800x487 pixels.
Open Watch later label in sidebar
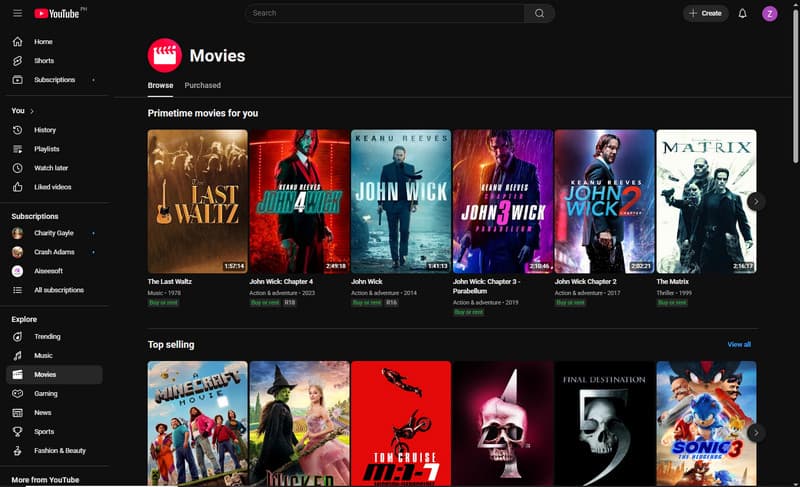pyautogui.click(x=51, y=168)
